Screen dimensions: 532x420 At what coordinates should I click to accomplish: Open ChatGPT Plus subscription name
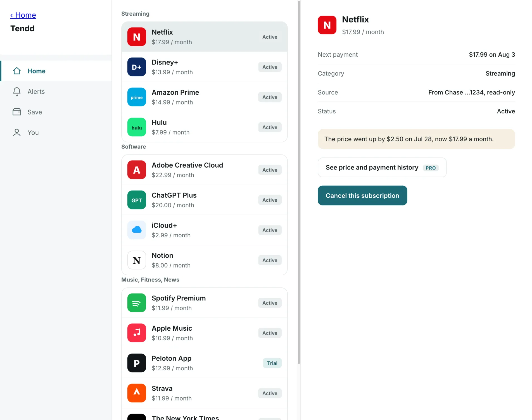coord(174,195)
